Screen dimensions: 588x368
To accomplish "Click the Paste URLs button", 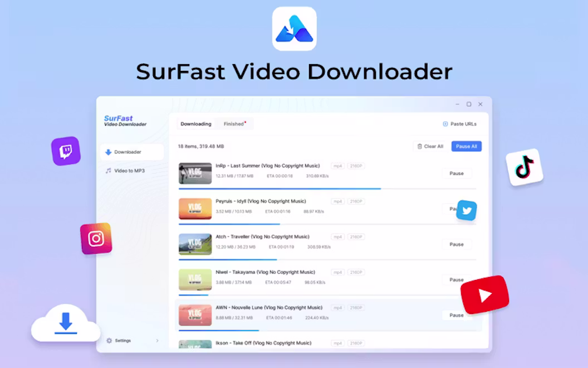I will (459, 124).
